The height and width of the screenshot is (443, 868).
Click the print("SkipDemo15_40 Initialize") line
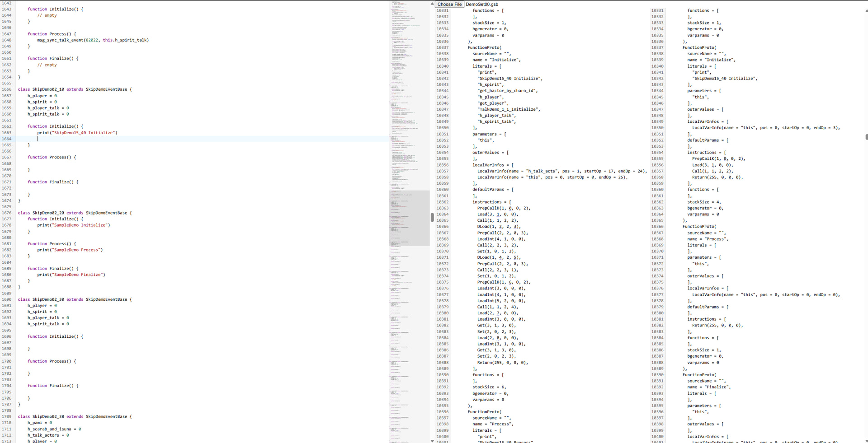tap(77, 133)
